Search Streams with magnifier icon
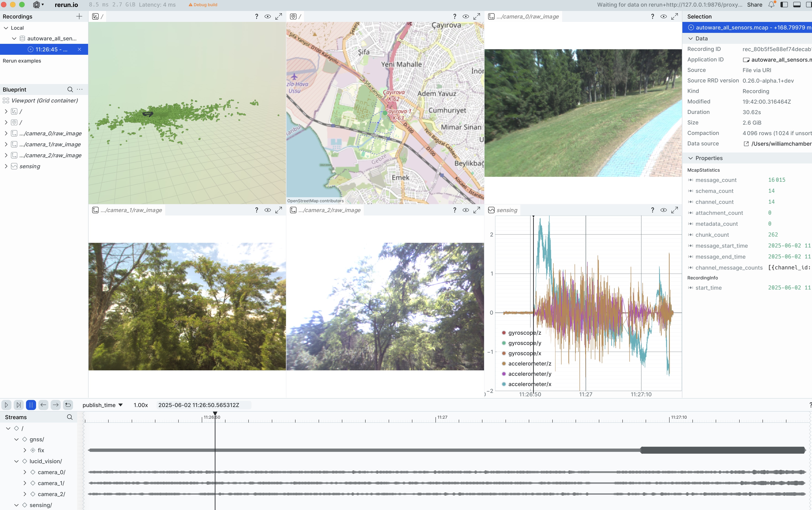This screenshot has width=812, height=510. pyautogui.click(x=69, y=417)
